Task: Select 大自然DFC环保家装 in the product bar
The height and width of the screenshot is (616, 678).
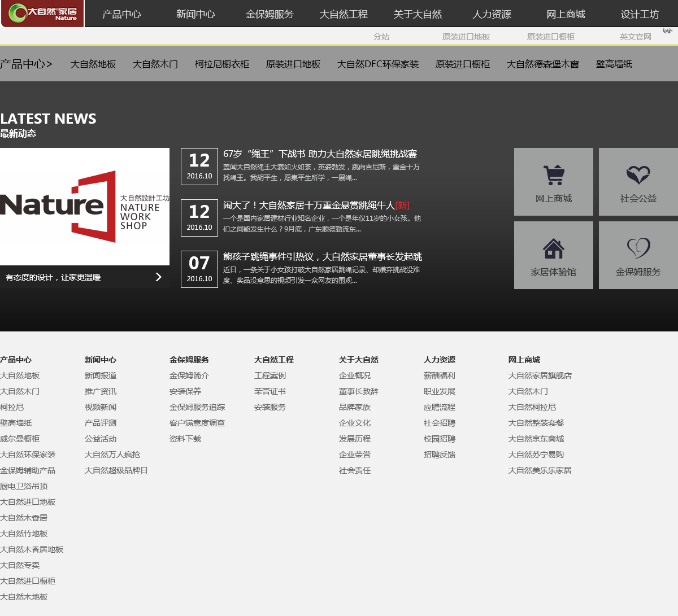Action: point(378,64)
